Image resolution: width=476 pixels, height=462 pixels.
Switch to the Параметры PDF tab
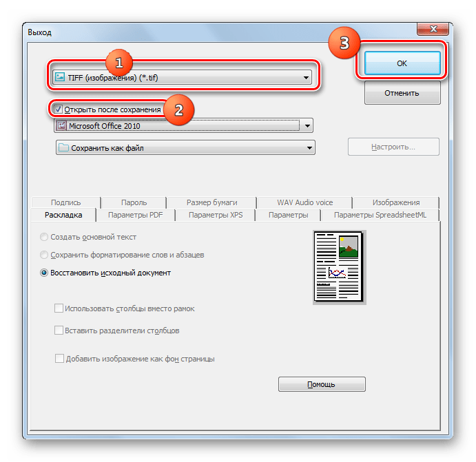(x=136, y=215)
